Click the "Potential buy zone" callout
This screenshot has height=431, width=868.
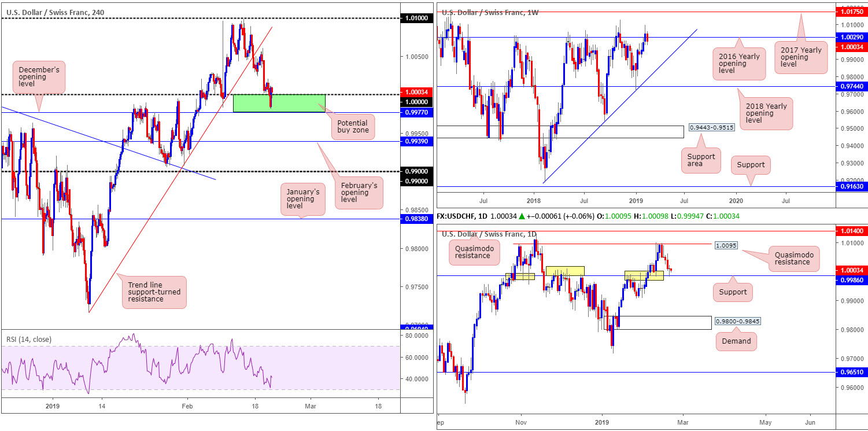353,127
